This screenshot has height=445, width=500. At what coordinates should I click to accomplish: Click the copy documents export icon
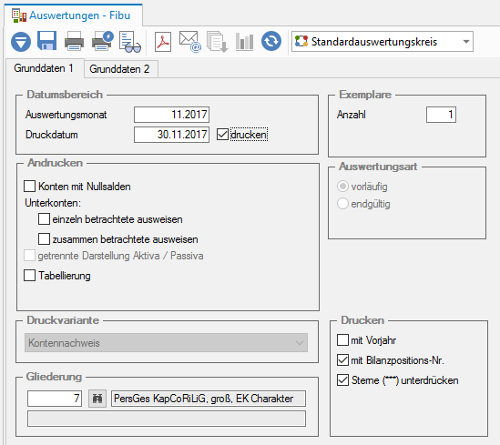[217, 42]
